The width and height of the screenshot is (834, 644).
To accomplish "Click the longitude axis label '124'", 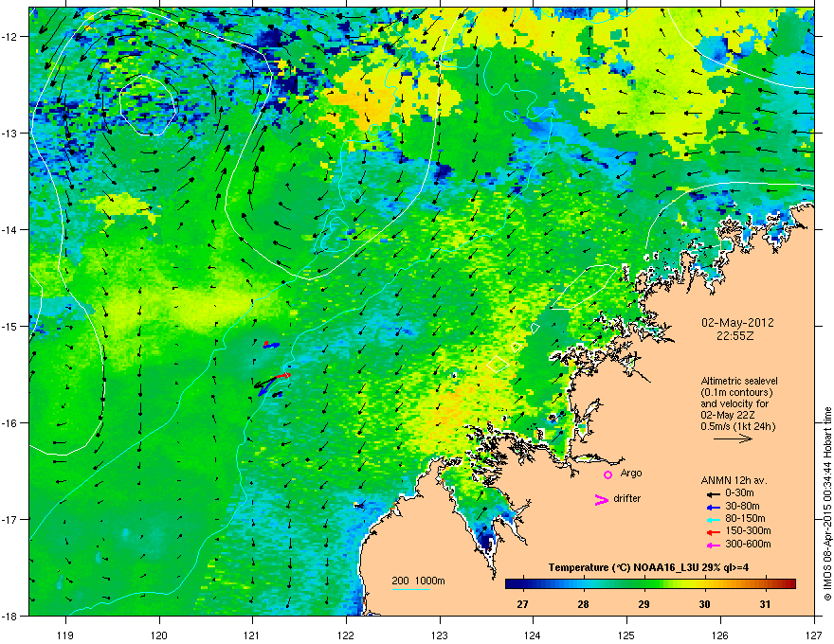I will click(533, 635).
